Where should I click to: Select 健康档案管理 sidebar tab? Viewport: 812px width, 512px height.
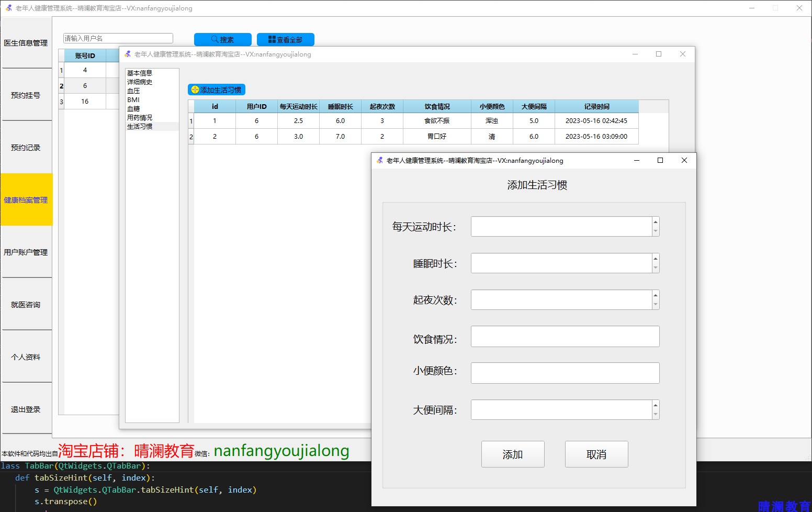(26, 200)
